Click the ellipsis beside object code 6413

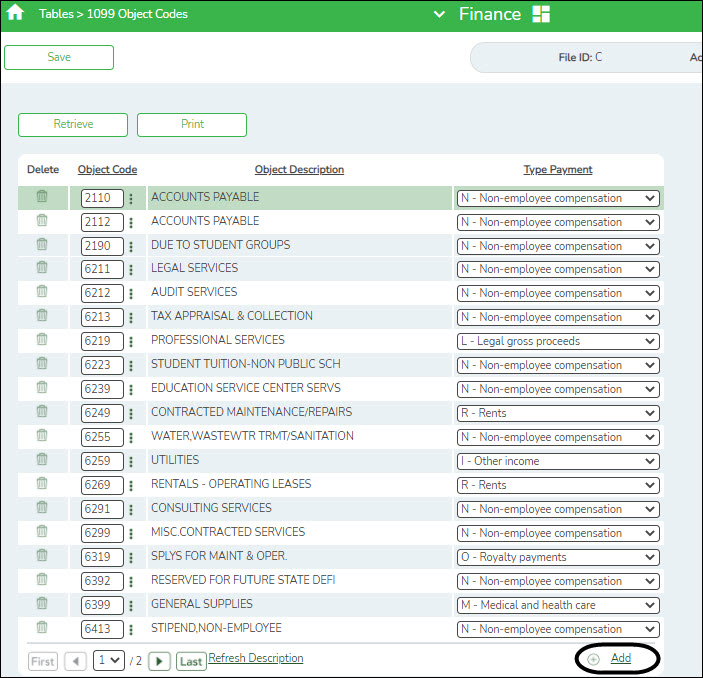[x=131, y=629]
